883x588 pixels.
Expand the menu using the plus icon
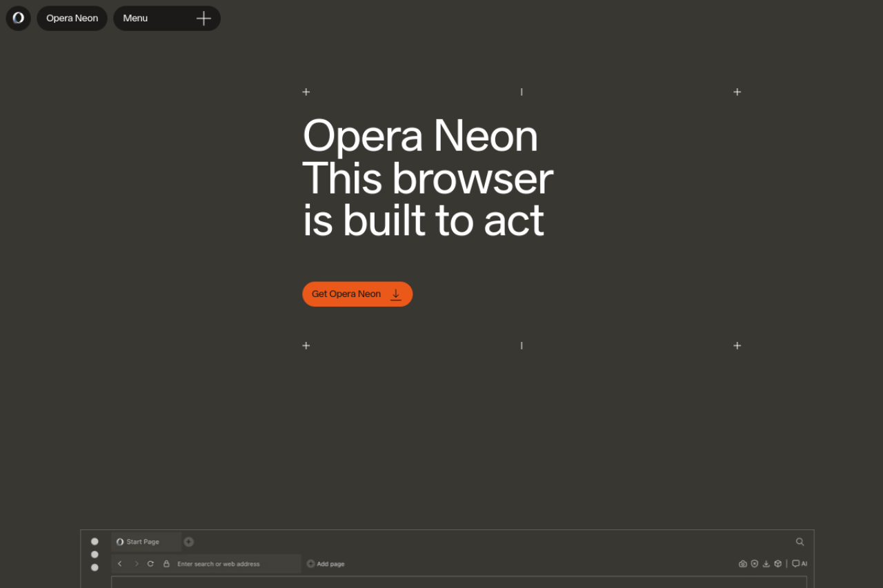(204, 19)
